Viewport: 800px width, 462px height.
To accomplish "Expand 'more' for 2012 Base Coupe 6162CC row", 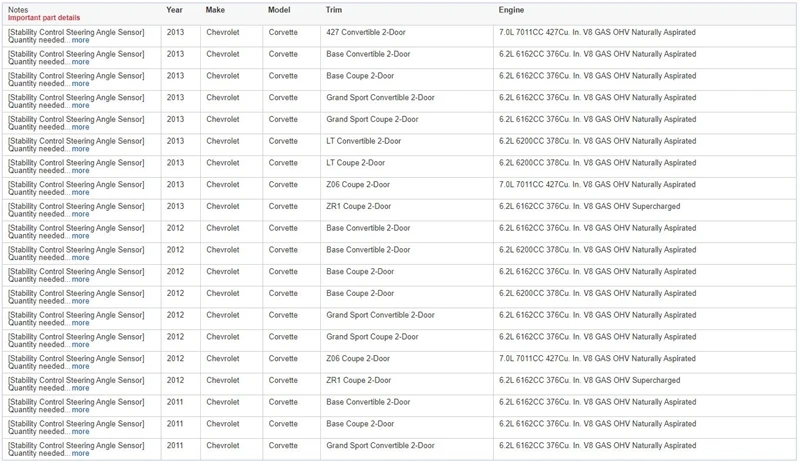I will (x=80, y=279).
